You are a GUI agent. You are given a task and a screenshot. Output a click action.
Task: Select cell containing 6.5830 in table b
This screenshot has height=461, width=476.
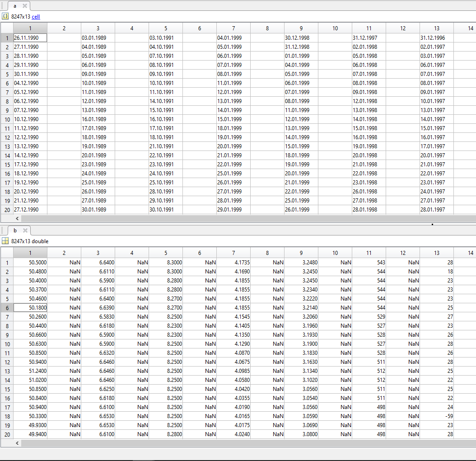point(98,317)
